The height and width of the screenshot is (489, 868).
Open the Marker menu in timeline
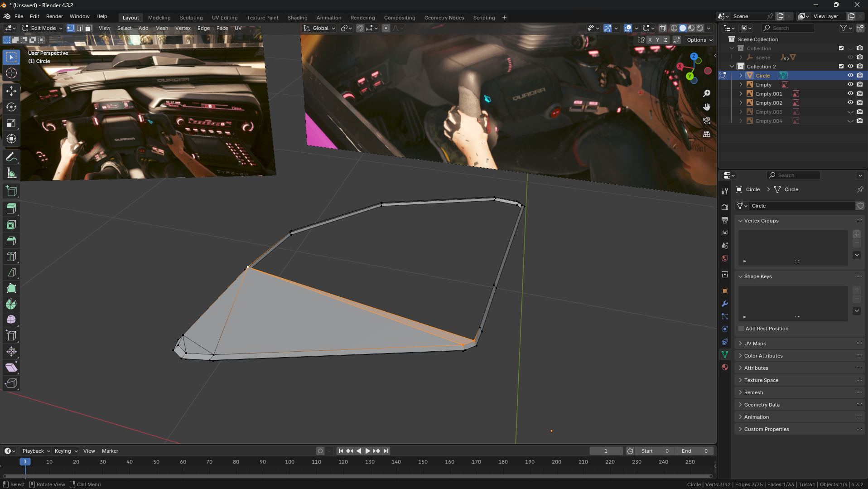(110, 451)
